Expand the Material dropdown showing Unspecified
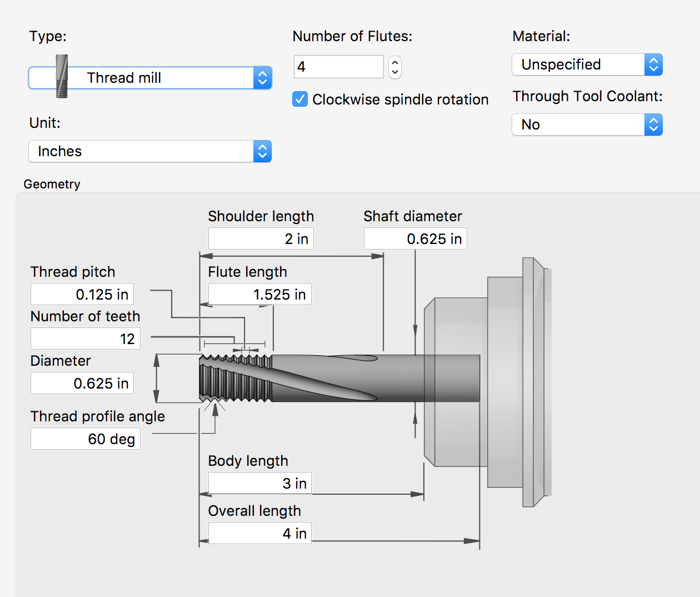Viewport: 700px width, 597px height. [x=587, y=64]
